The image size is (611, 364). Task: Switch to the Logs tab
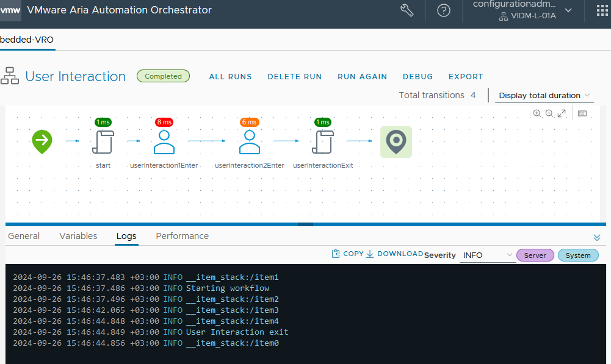point(126,236)
